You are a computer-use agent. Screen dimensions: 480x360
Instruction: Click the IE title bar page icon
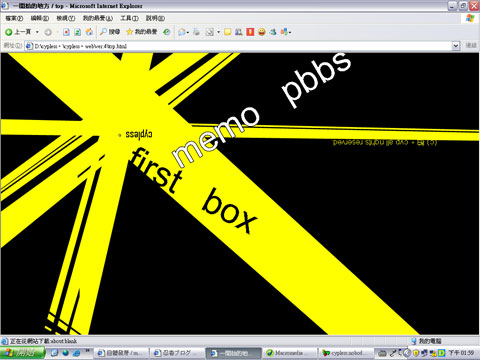coord(5,6)
